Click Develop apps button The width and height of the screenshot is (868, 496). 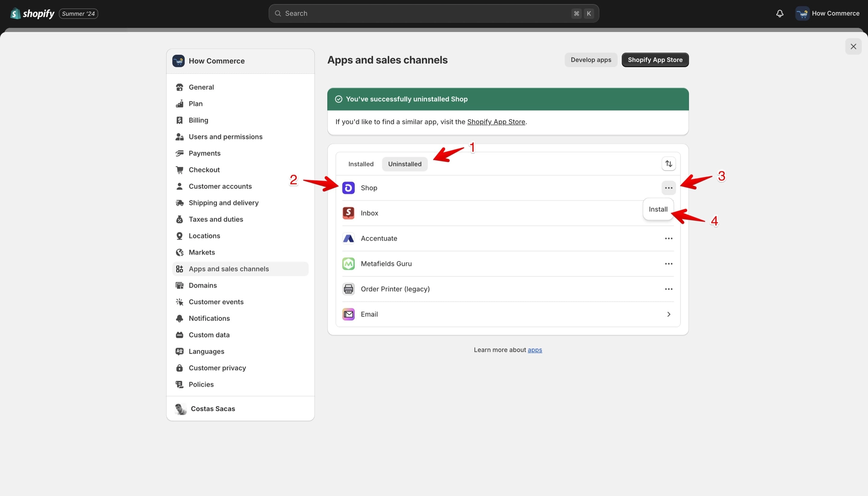point(591,60)
